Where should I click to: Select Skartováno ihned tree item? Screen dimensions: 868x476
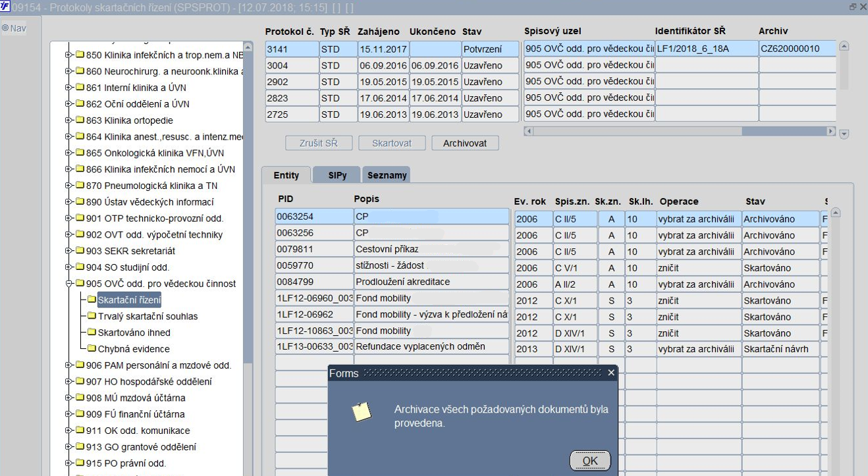coord(134,332)
